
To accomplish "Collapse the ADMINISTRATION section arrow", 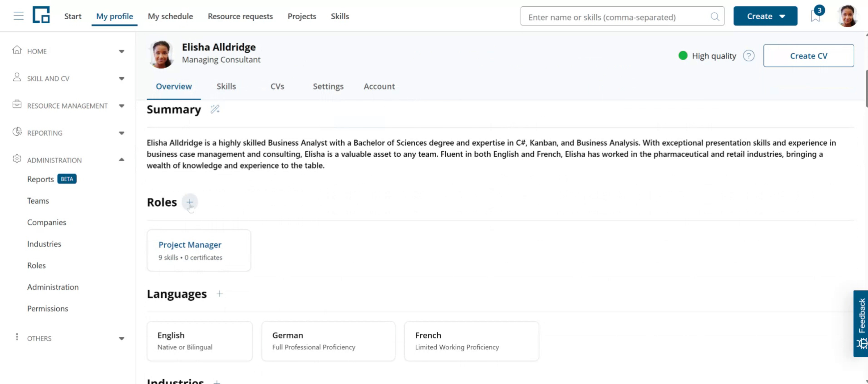I will pos(122,160).
